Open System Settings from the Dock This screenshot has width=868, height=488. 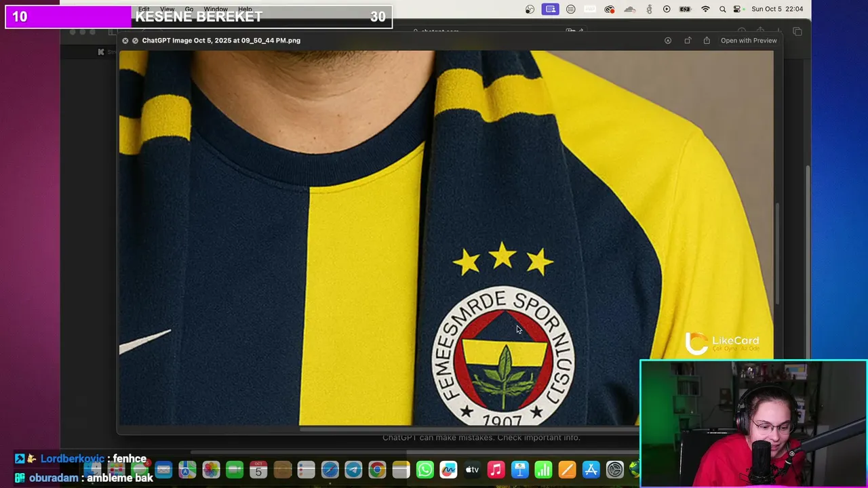614,470
